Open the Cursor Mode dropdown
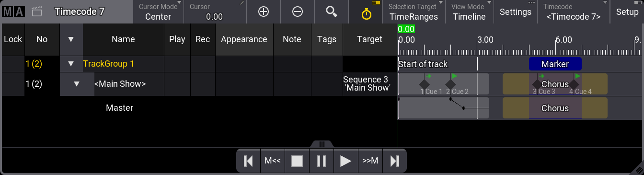 [x=158, y=12]
